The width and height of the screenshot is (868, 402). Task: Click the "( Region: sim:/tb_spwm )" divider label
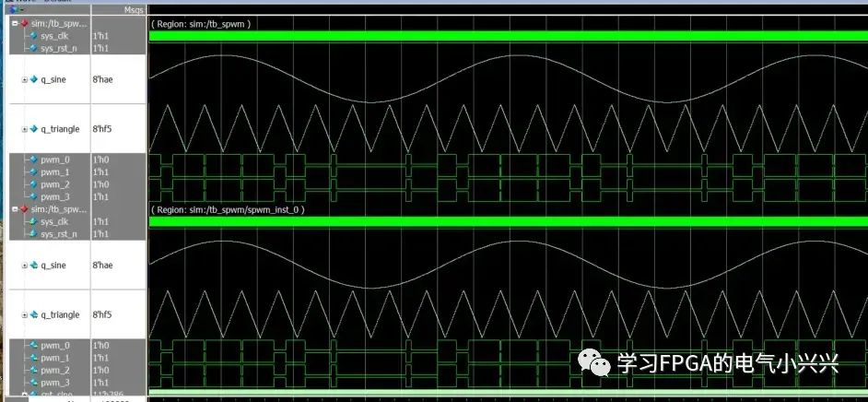tap(201, 24)
